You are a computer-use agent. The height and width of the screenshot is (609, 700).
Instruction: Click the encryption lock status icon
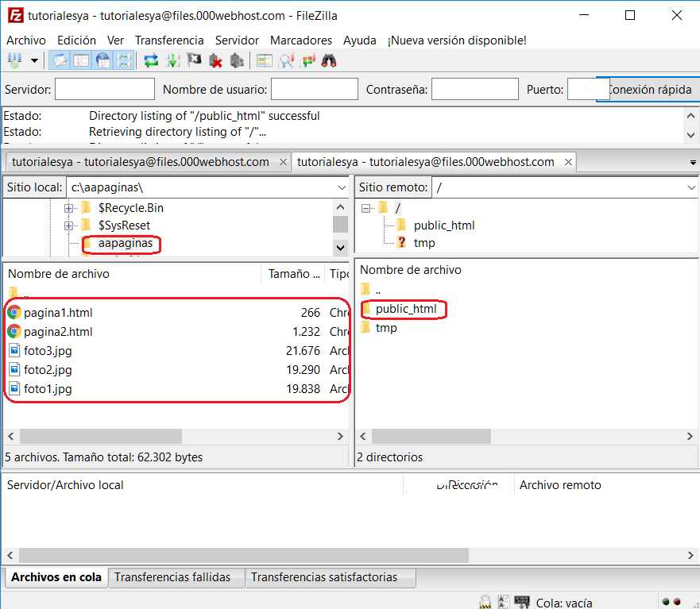tap(485, 603)
